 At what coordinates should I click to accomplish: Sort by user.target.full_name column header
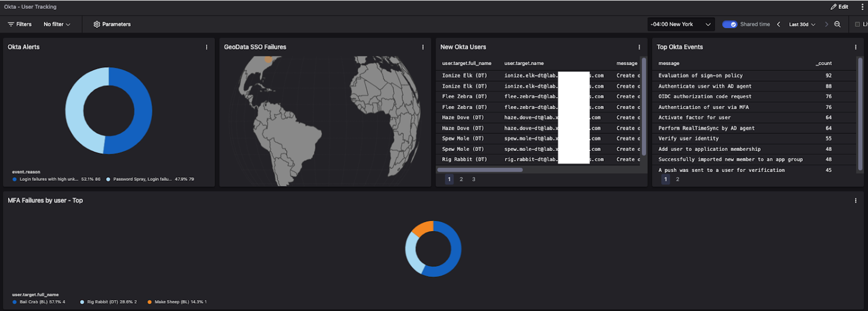(466, 63)
